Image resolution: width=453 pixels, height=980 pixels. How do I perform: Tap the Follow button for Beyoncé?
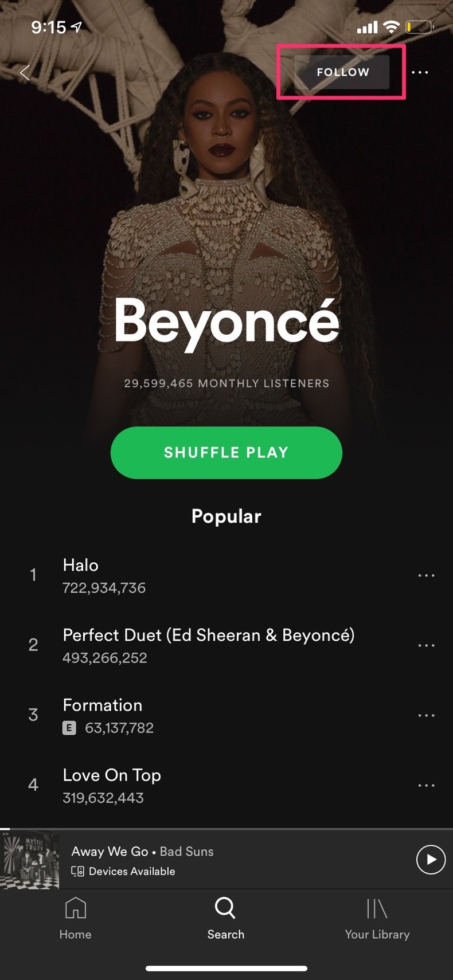click(x=342, y=72)
